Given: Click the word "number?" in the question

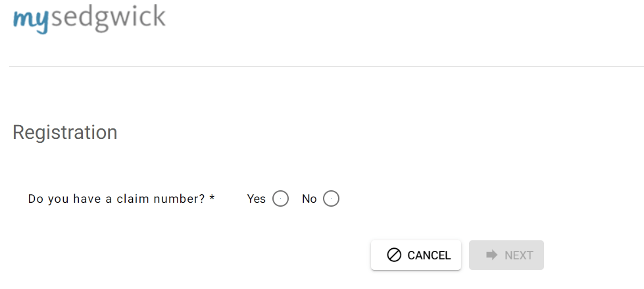Looking at the screenshot, I should [x=179, y=199].
